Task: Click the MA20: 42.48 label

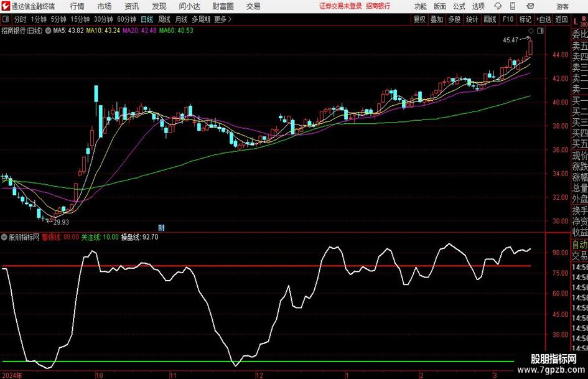Action: pyautogui.click(x=139, y=30)
